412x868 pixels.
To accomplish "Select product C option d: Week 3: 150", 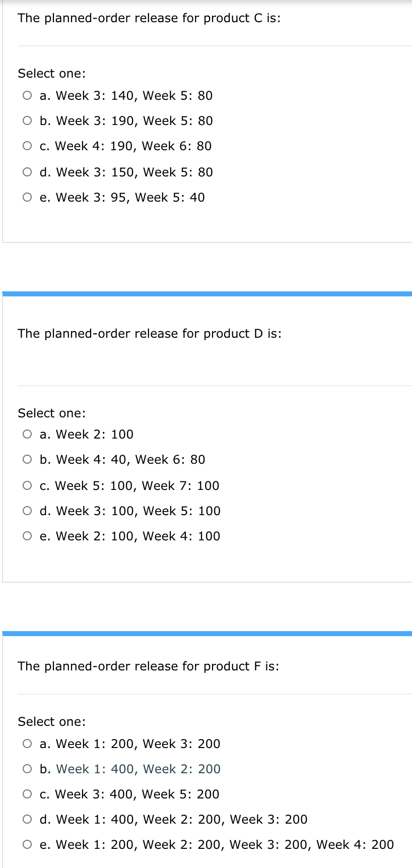I will click(27, 172).
